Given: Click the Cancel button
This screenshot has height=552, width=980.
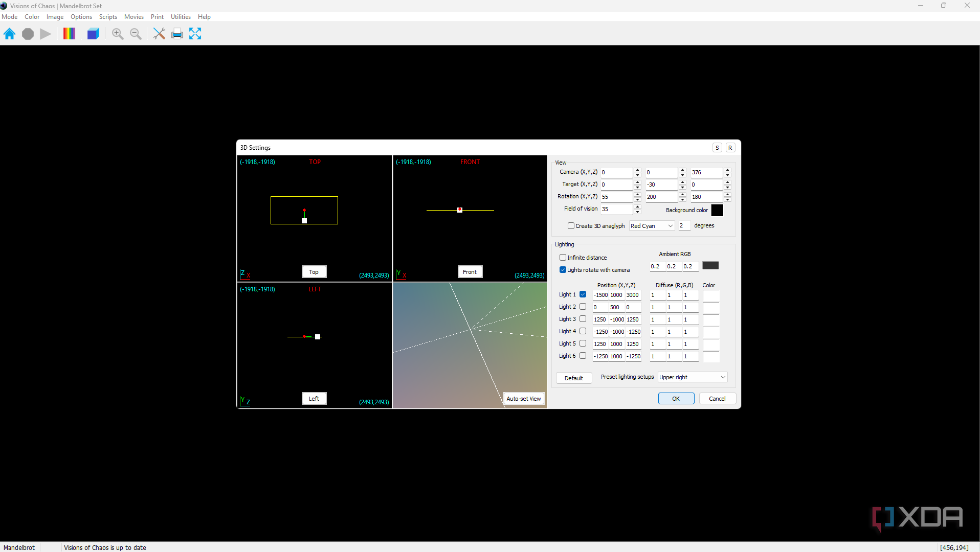Looking at the screenshot, I should click(x=717, y=399).
